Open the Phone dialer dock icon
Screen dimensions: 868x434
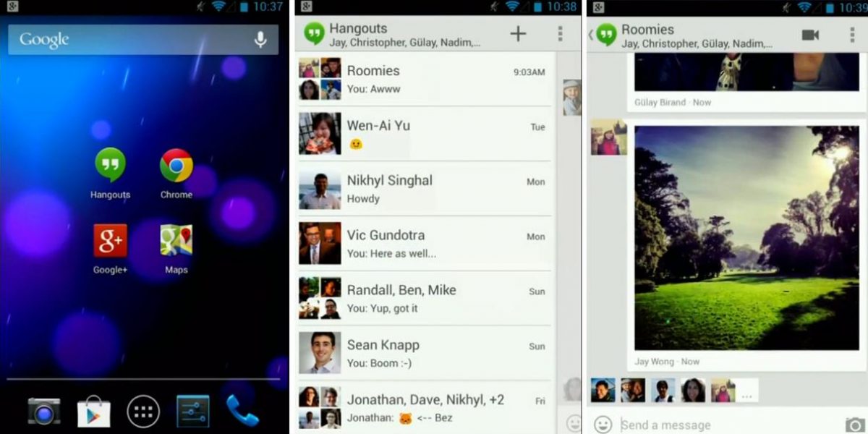[x=242, y=411]
